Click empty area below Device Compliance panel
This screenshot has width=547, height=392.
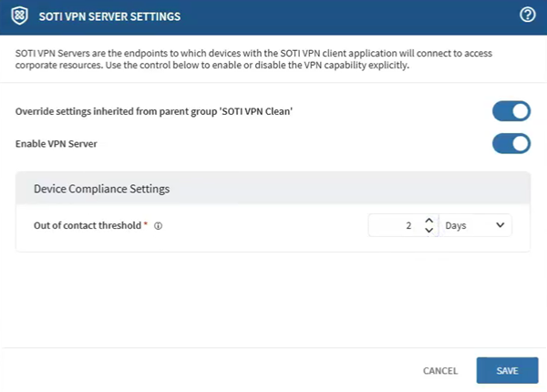[273, 301]
